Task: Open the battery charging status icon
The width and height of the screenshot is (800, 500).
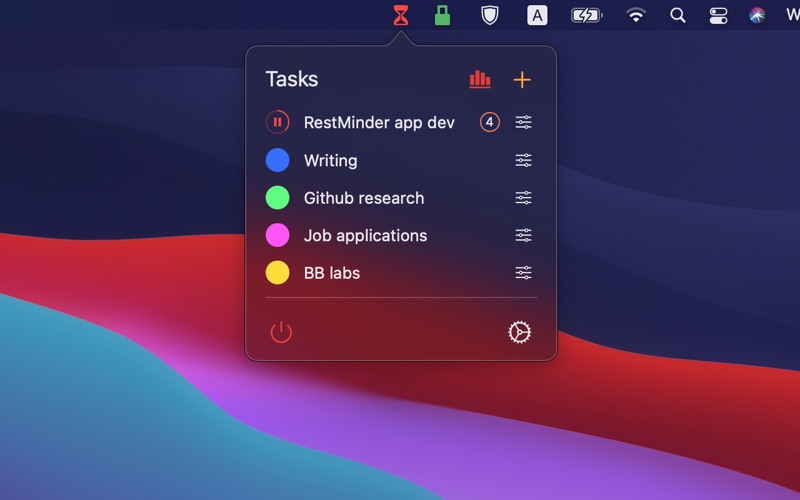Action: point(586,15)
